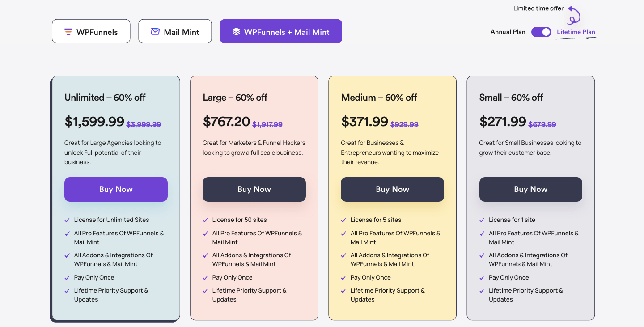Click Buy Now under the Medium plan
This screenshot has height=327, width=644.
pos(392,189)
